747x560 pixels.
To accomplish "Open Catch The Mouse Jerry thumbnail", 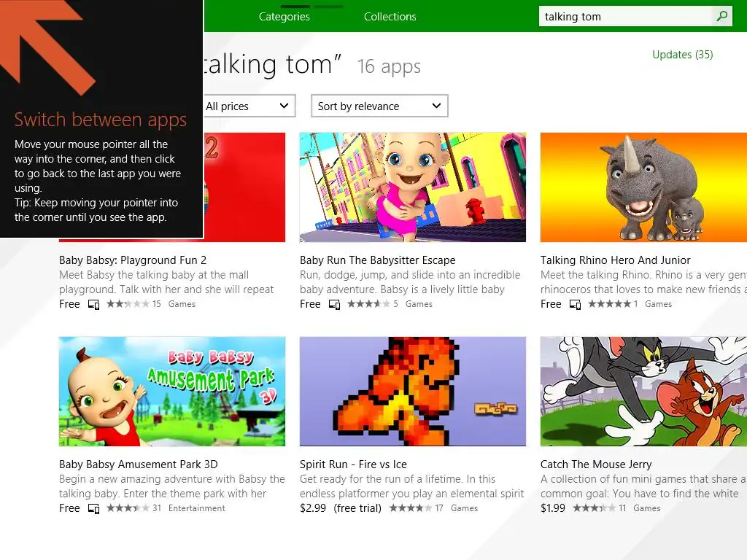I will tap(643, 392).
